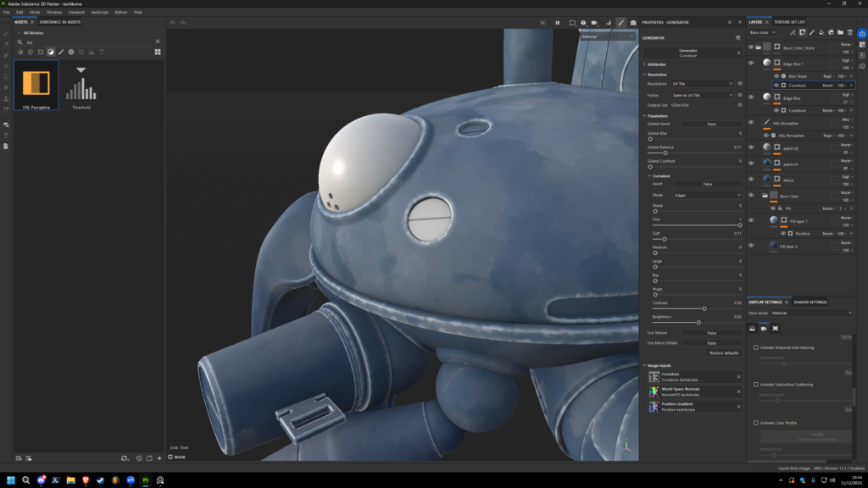Switch to the Texture Set List tab

[x=789, y=22]
